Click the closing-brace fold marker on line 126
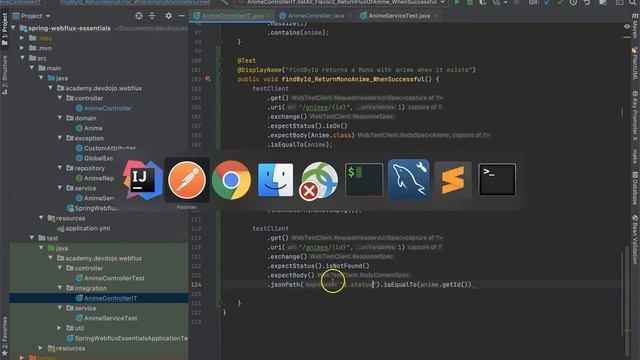Image resolution: width=640 pixels, height=360 pixels. [220, 303]
